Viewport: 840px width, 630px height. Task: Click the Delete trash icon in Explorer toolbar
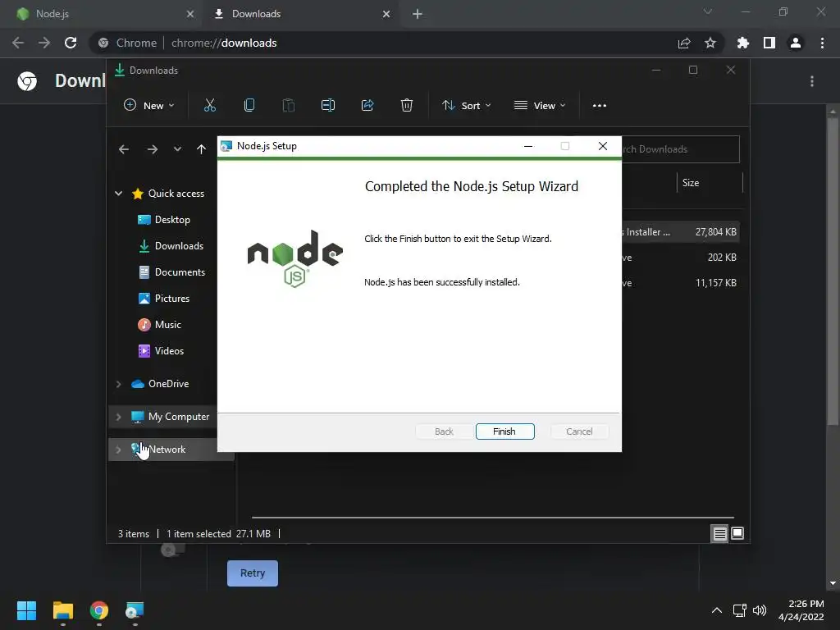(407, 106)
